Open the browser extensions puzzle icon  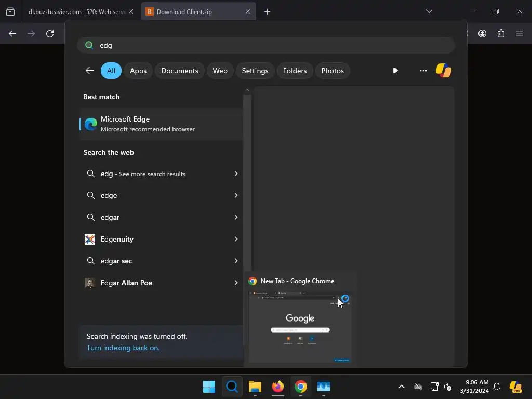coord(501,33)
